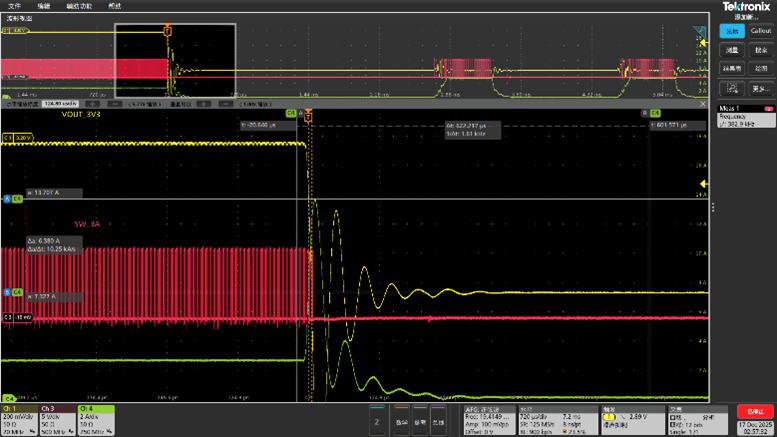Toggle the Ch 4 channel badge

(96, 420)
